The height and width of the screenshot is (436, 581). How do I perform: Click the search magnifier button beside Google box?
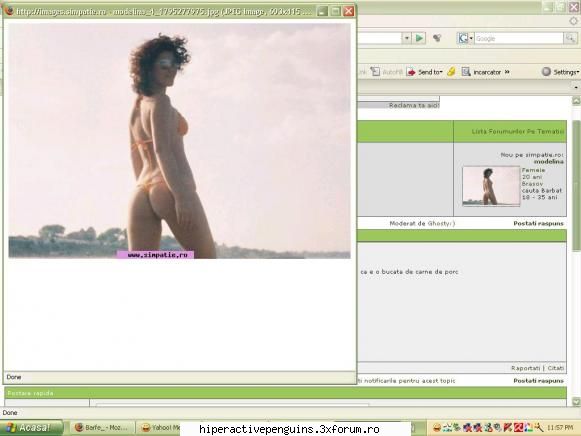[x=570, y=38]
